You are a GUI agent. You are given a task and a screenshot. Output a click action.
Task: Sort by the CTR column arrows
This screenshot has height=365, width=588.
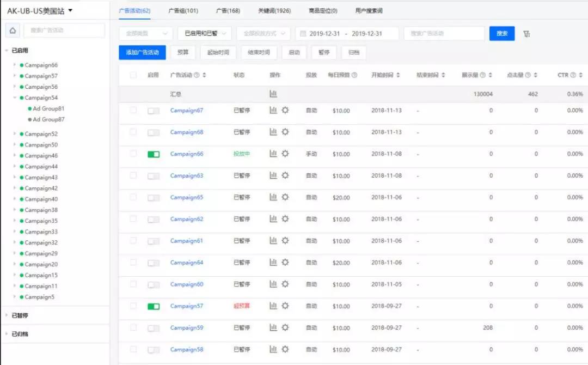click(580, 75)
